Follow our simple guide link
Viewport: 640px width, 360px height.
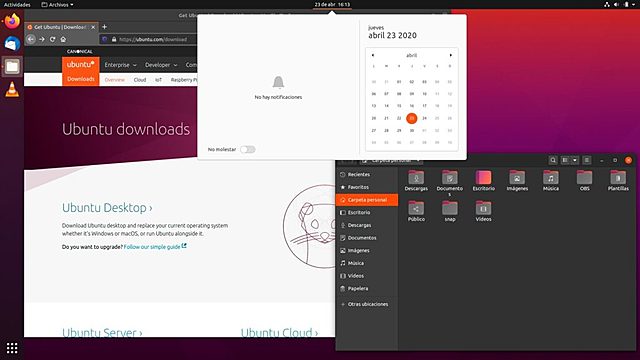click(x=155, y=247)
